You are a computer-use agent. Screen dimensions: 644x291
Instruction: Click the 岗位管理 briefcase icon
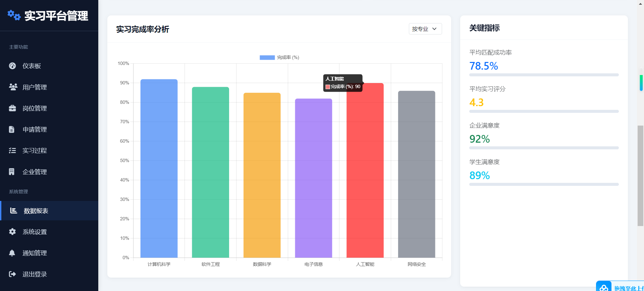[x=12, y=108]
